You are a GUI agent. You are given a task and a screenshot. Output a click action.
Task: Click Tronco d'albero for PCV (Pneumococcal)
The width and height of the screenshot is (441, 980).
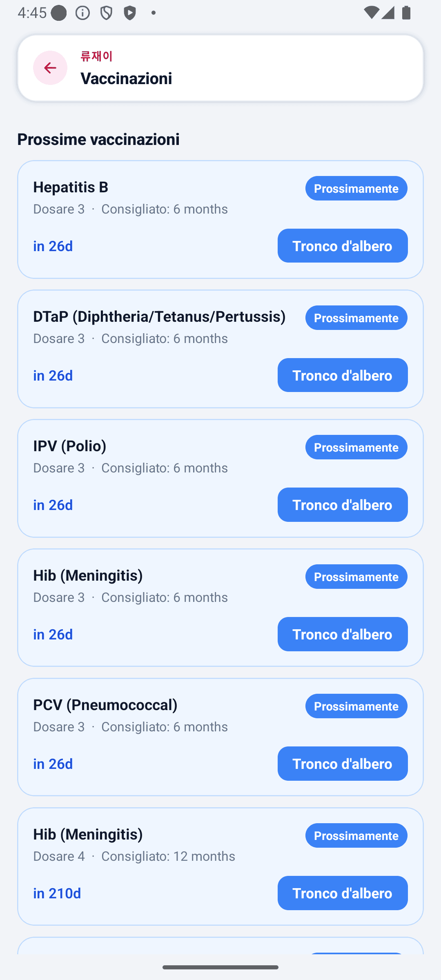[x=343, y=764]
